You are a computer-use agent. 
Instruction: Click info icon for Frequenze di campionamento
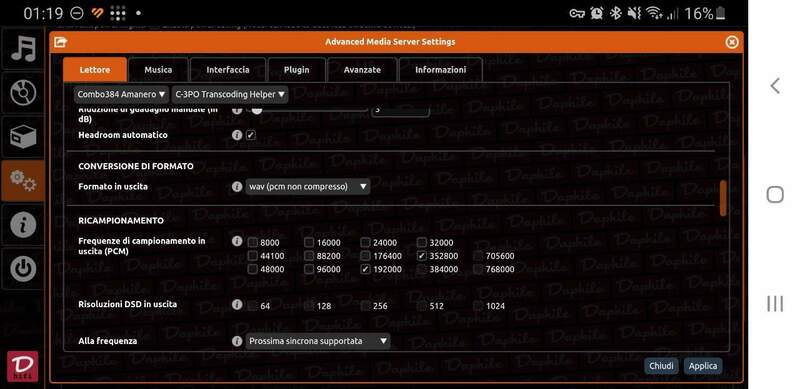coord(237,241)
